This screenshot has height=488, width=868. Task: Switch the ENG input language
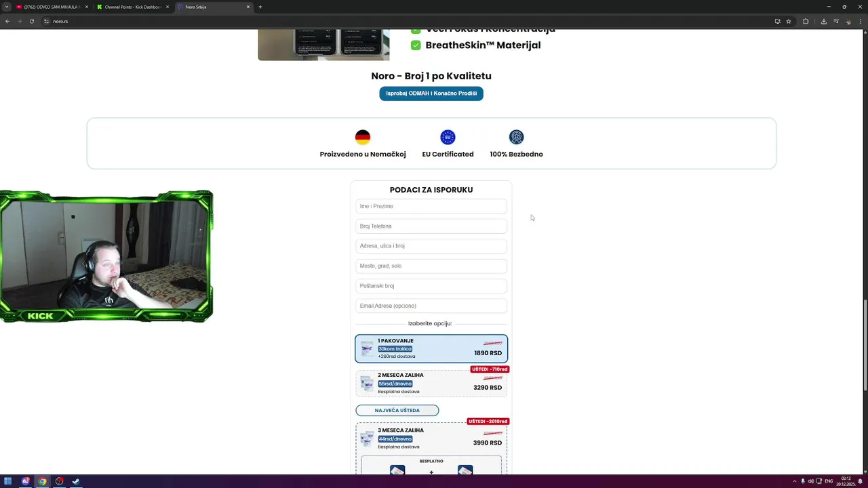pos(829,481)
